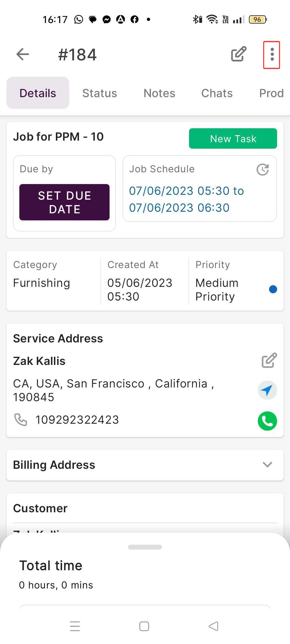Tap the bottom sheet drag handle

pyautogui.click(x=145, y=547)
